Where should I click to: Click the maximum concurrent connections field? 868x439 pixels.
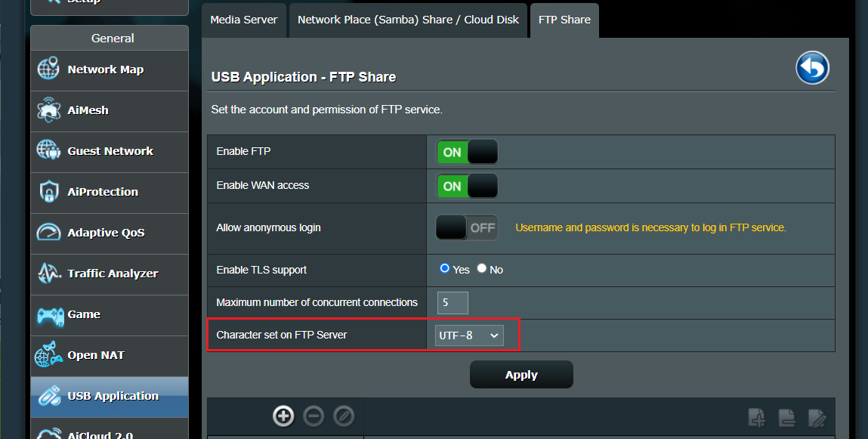(x=453, y=302)
